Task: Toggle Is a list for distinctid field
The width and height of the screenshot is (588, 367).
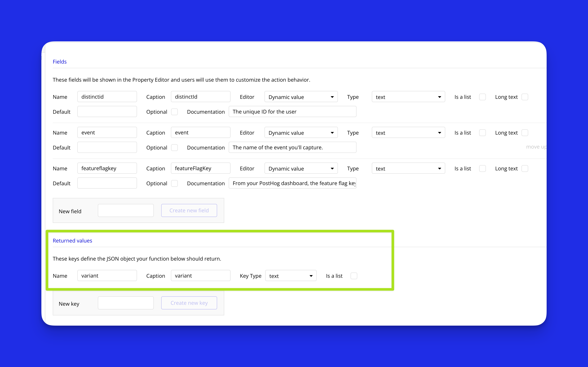Action: [482, 97]
